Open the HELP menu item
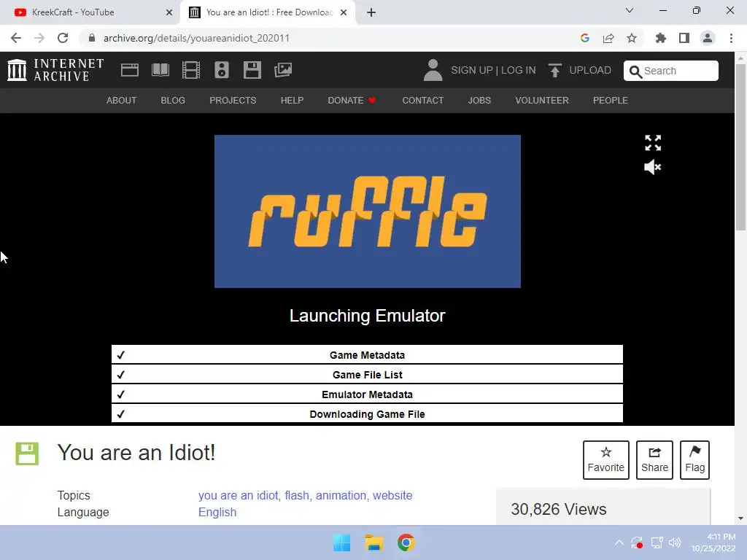This screenshot has height=560, width=747. (x=292, y=101)
